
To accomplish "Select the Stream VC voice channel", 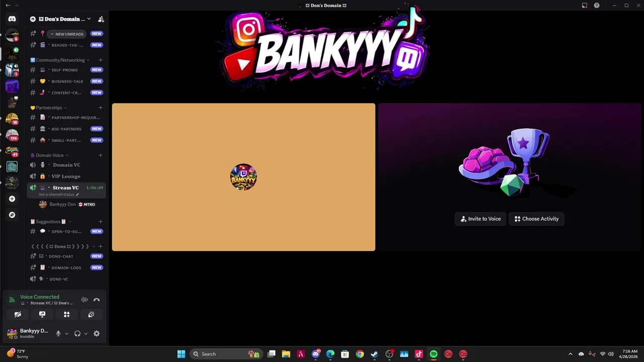I will pyautogui.click(x=66, y=188).
